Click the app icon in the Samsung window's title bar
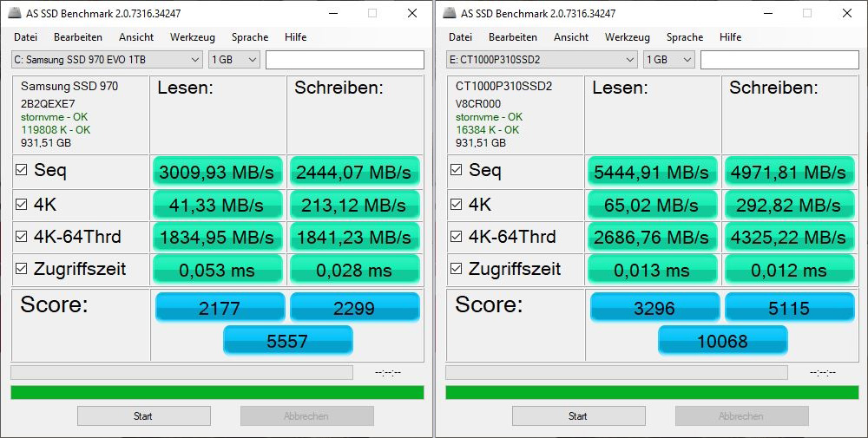This screenshot has height=438, width=868. [x=15, y=13]
